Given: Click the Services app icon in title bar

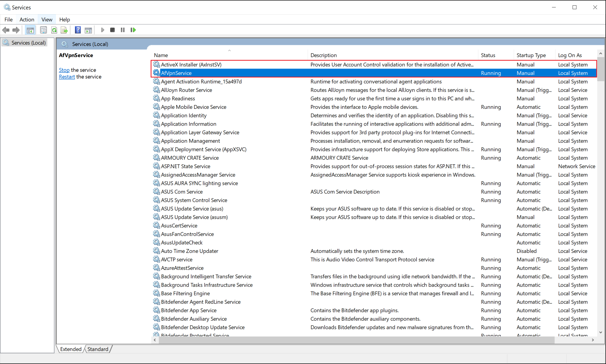Looking at the screenshot, I should pos(7,7).
